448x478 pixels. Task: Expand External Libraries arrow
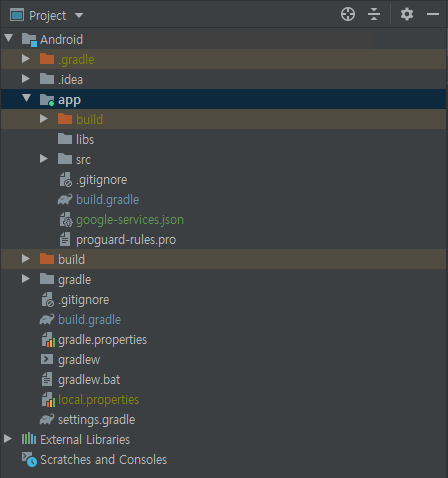click(8, 439)
